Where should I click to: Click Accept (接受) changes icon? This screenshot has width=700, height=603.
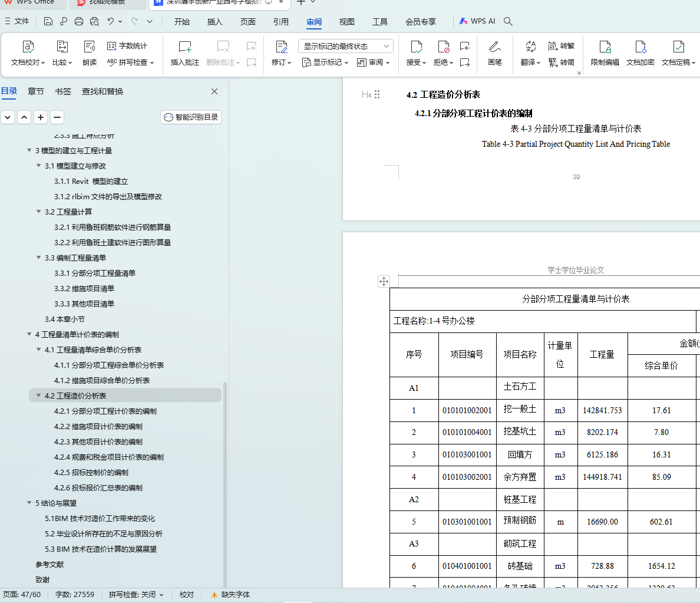click(416, 47)
